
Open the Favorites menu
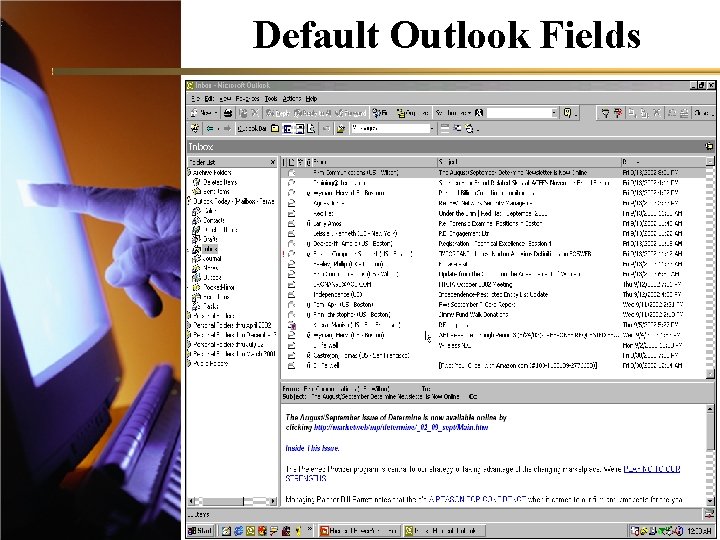248,99
